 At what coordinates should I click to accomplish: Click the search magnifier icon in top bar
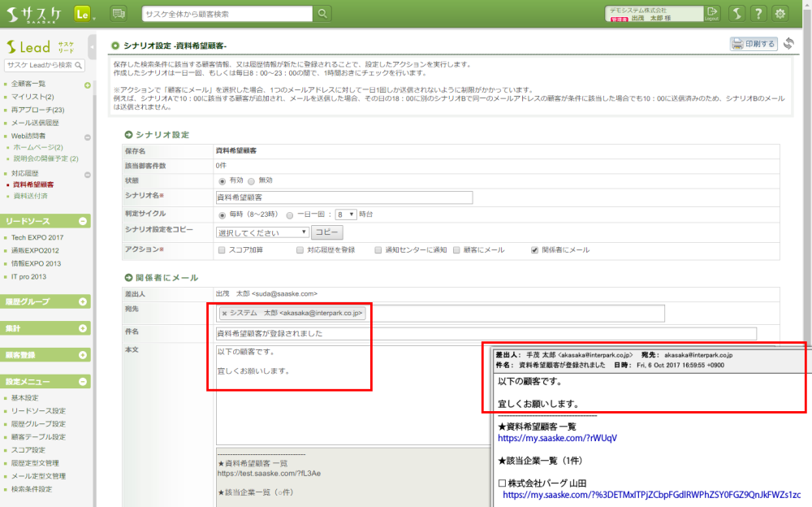click(x=323, y=13)
